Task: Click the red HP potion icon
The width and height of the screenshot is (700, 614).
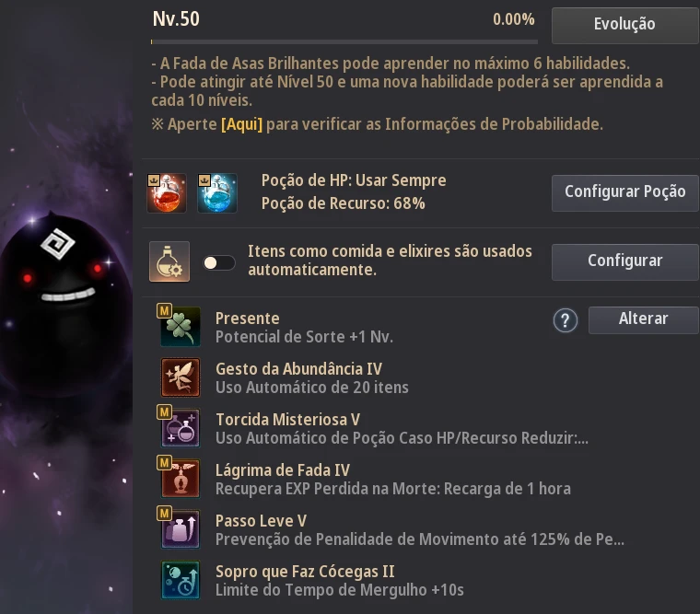Action: [x=167, y=193]
